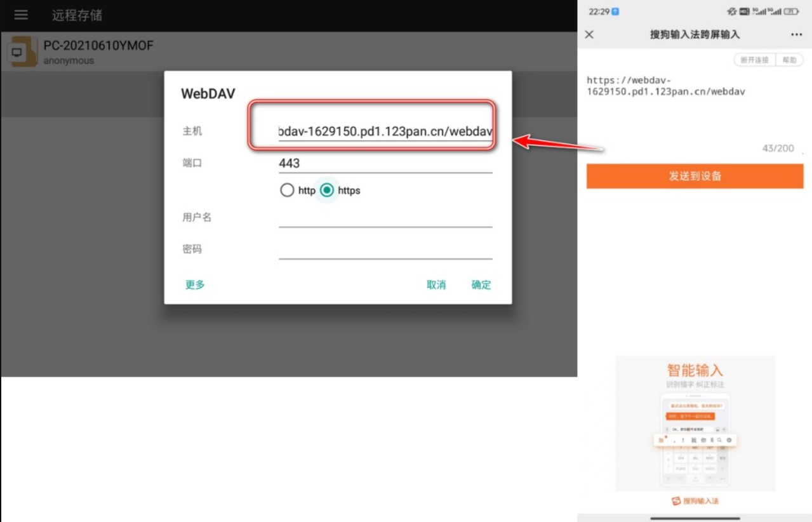Click the 密码 password field

[x=385, y=249]
